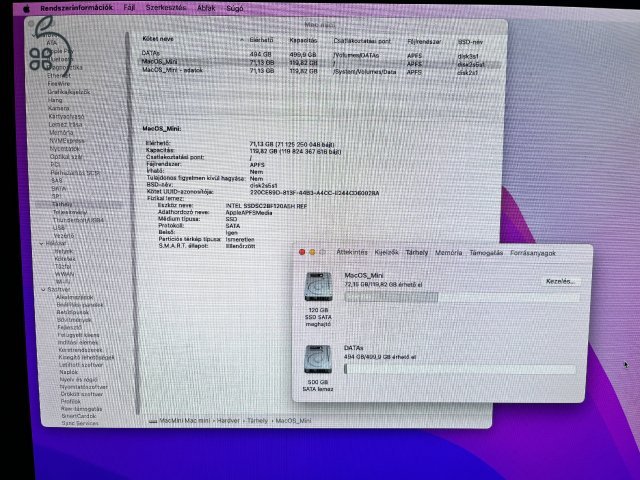This screenshot has width=640, height=480.
Task: Select SPI in the sidebar
Action: [56, 196]
